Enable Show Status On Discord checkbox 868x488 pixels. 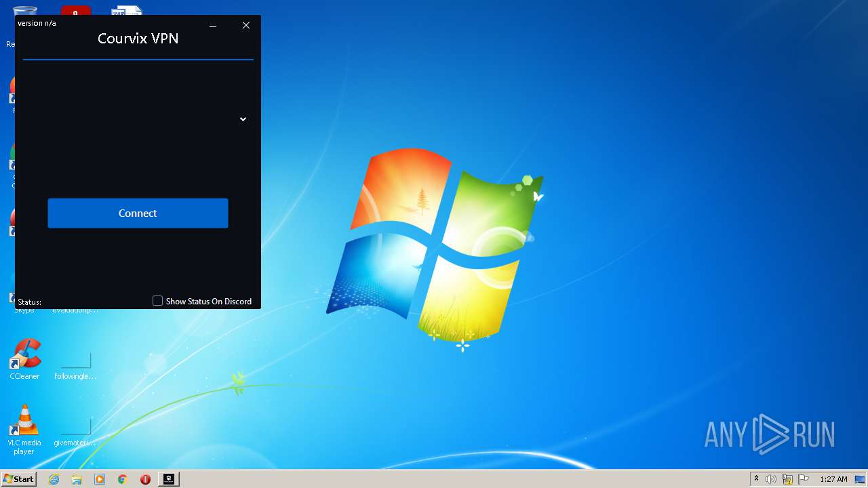click(157, 301)
